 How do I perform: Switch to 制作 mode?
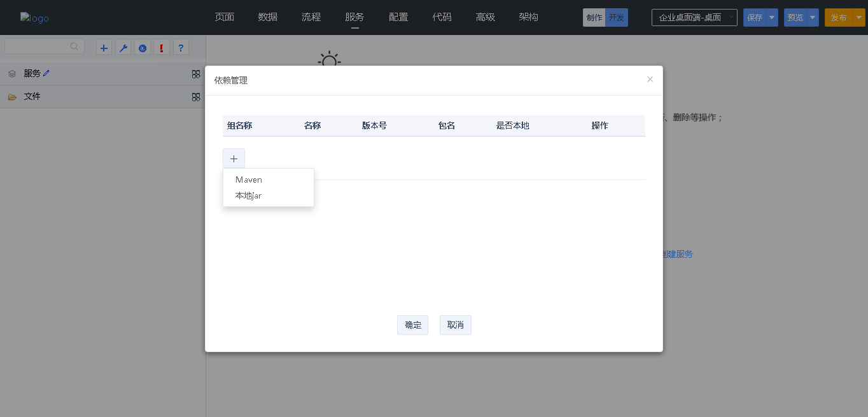tap(594, 18)
